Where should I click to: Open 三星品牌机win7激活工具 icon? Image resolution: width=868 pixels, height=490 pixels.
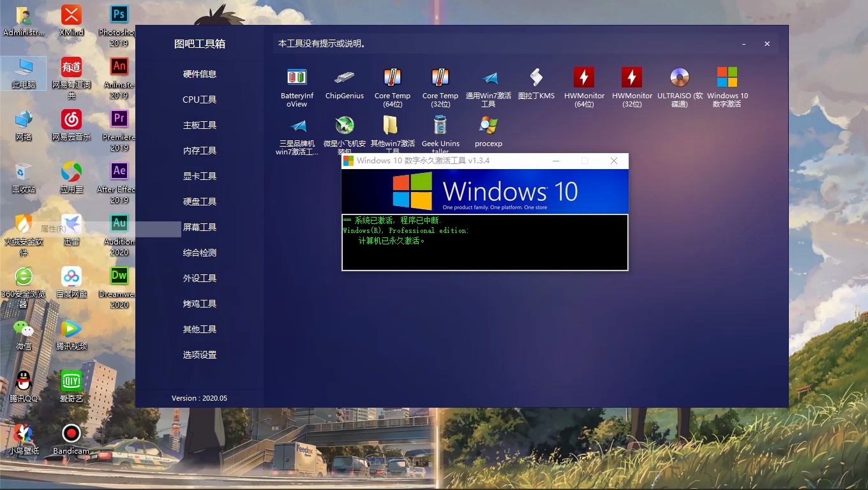point(297,126)
